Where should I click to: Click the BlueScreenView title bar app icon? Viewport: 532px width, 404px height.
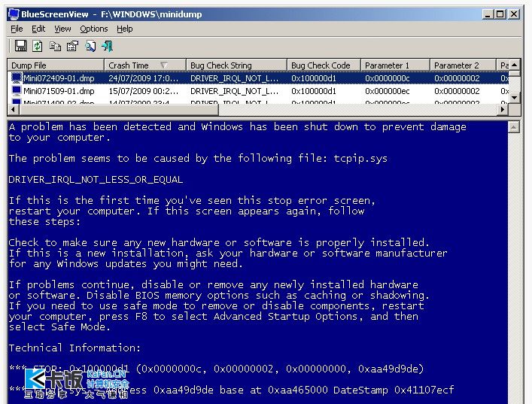[x=14, y=14]
